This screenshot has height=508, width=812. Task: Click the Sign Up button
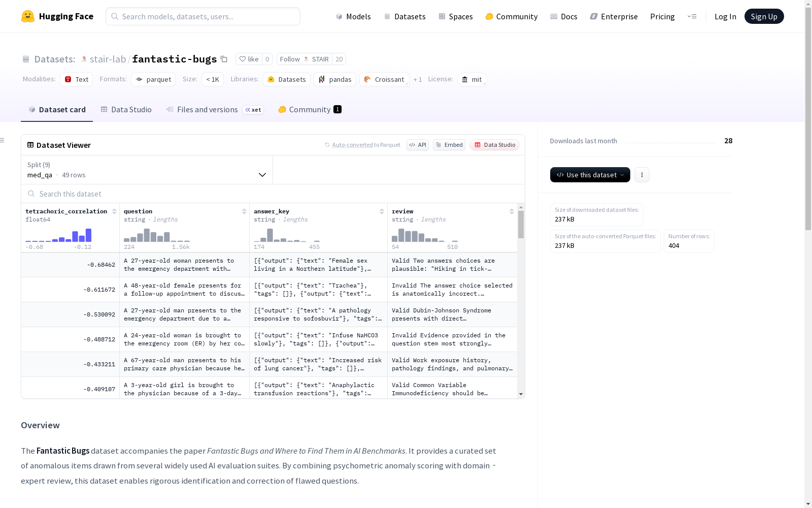click(x=764, y=16)
